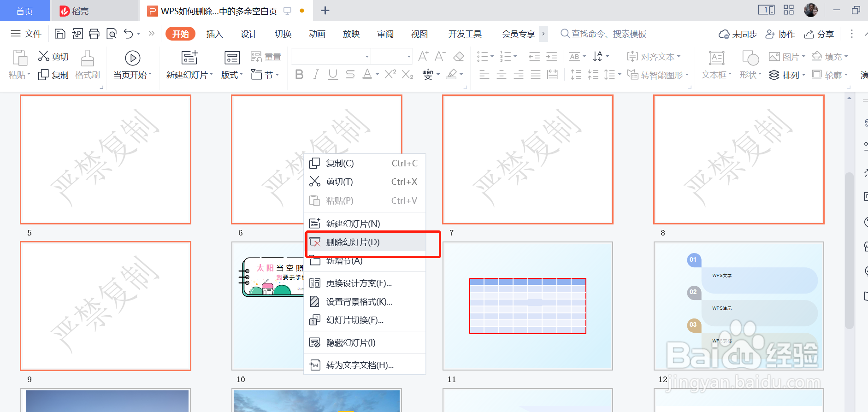Click the Share (分享) button
Screen dimensions: 868x412
(819, 34)
